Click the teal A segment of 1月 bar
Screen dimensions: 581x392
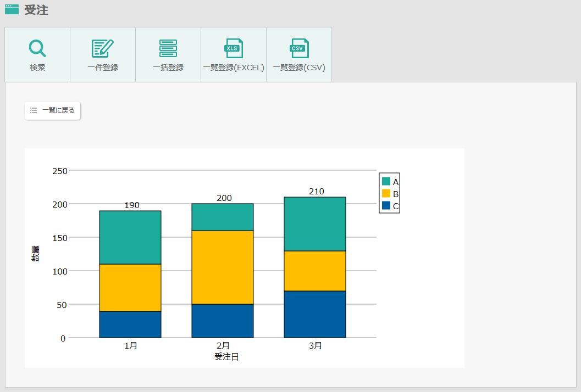[130, 237]
